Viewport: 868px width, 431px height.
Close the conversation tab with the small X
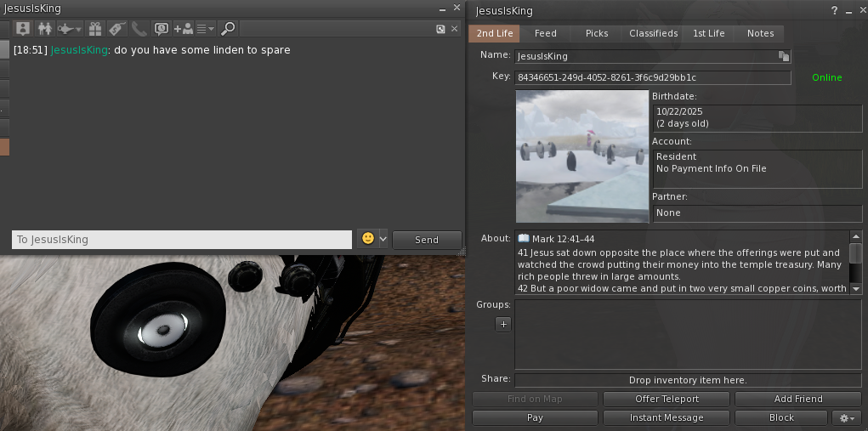(455, 29)
